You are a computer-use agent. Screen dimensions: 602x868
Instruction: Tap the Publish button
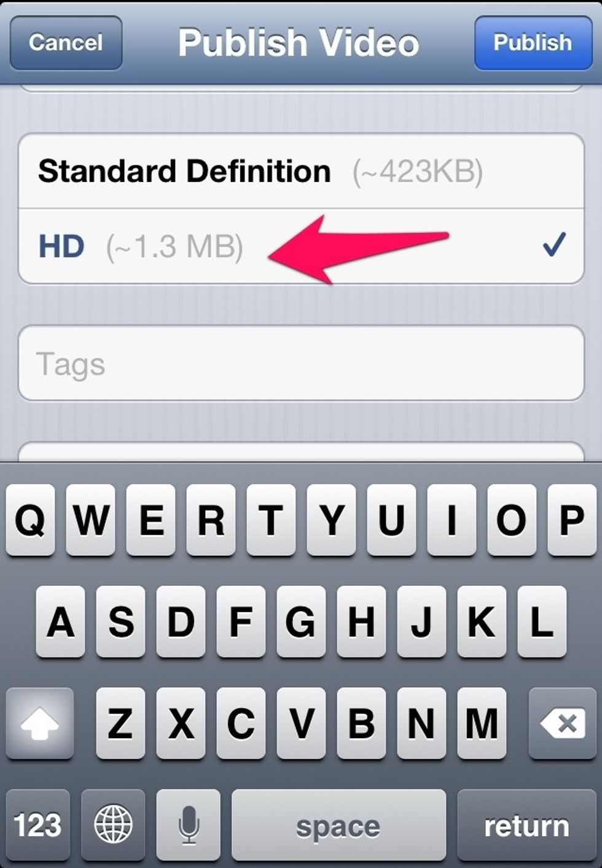pos(533,42)
